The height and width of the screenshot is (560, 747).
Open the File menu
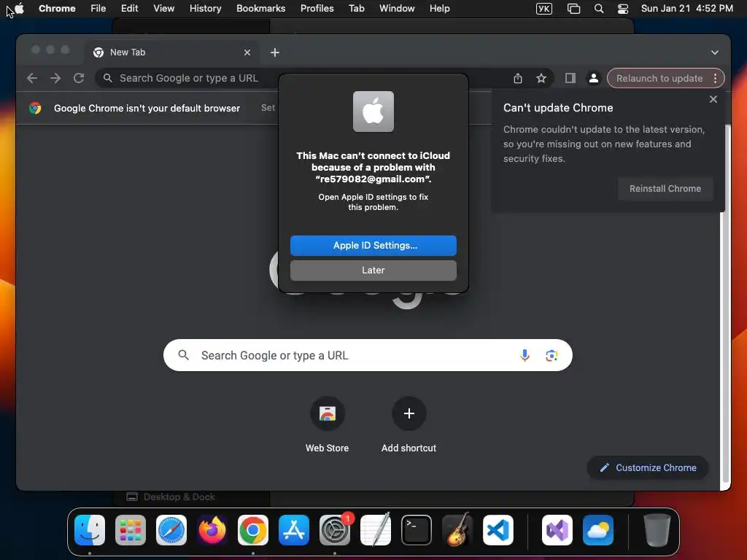[98, 8]
